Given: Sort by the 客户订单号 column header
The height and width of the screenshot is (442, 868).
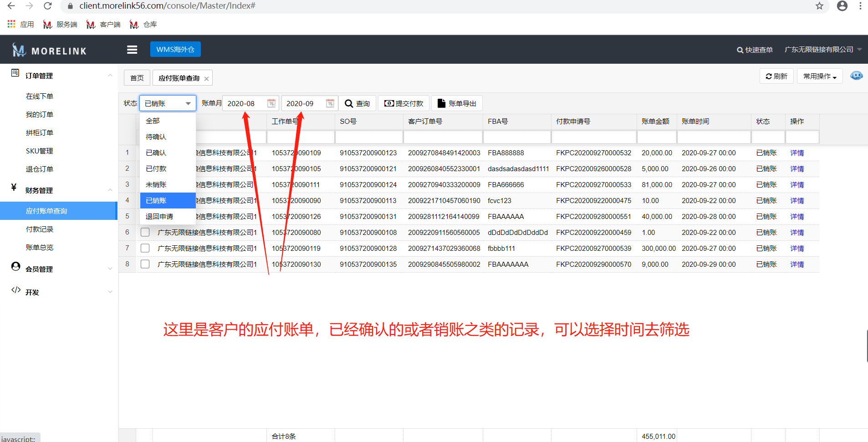Looking at the screenshot, I should 425,121.
